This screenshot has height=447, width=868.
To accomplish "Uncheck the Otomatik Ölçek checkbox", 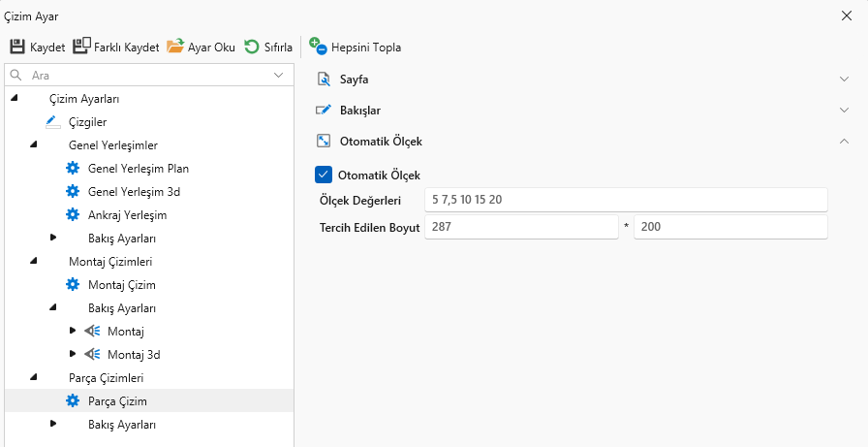I will coord(325,175).
